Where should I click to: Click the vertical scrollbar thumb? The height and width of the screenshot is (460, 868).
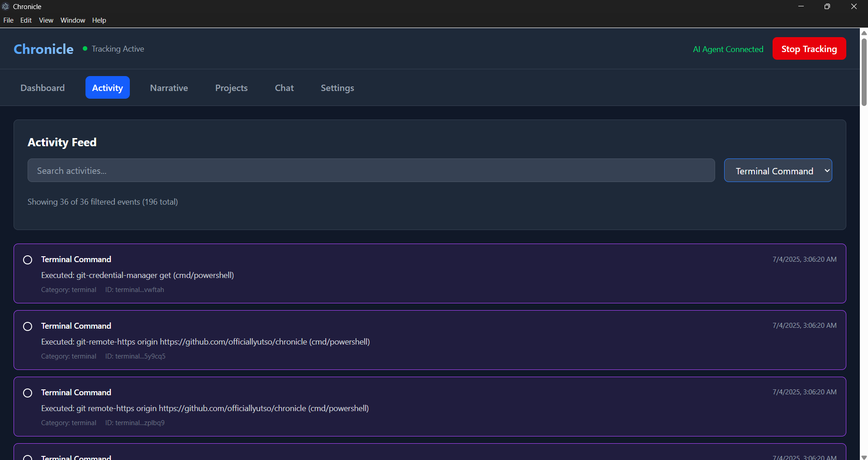tap(864, 72)
